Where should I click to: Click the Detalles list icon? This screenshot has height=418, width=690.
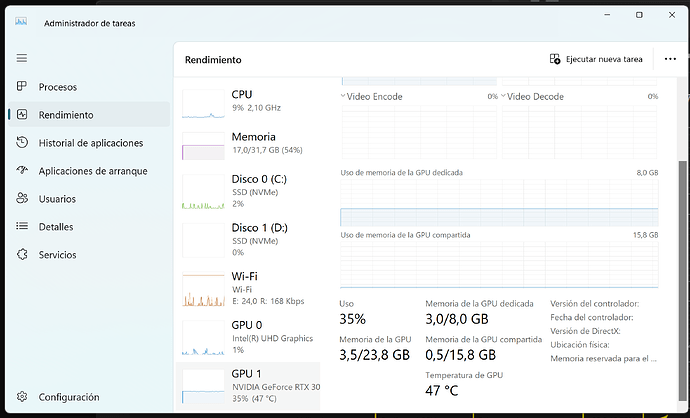pyautogui.click(x=22, y=226)
